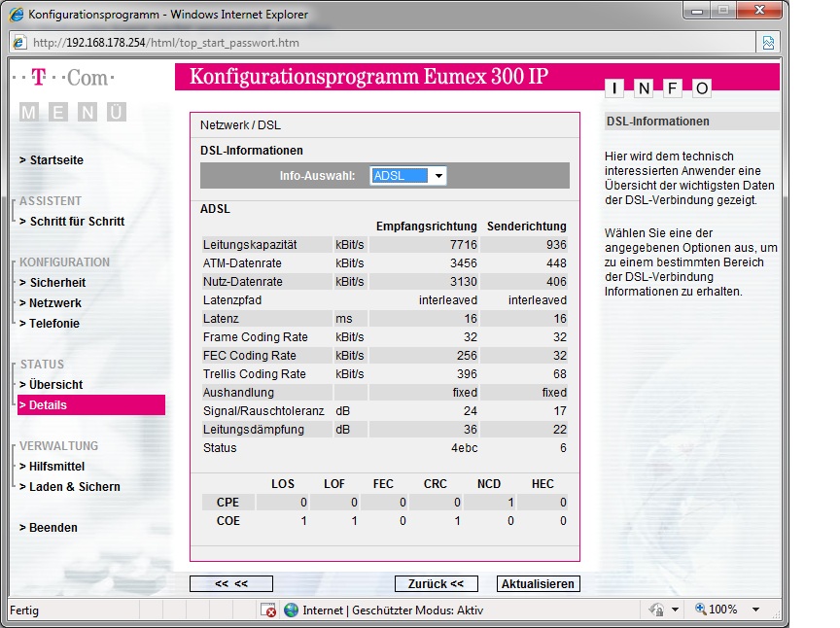The width and height of the screenshot is (840, 628).
Task: Click the Nutz-Datenrate upstream value 406
Action: tap(557, 281)
